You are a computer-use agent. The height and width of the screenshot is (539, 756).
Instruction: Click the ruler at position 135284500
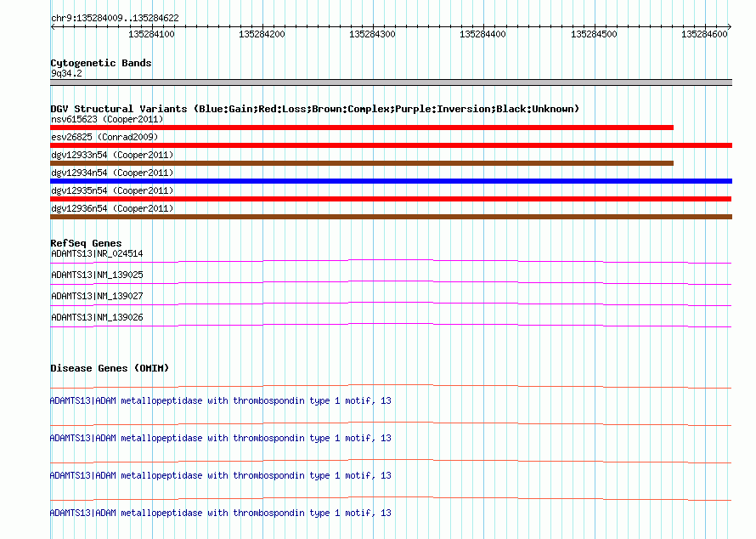point(594,34)
